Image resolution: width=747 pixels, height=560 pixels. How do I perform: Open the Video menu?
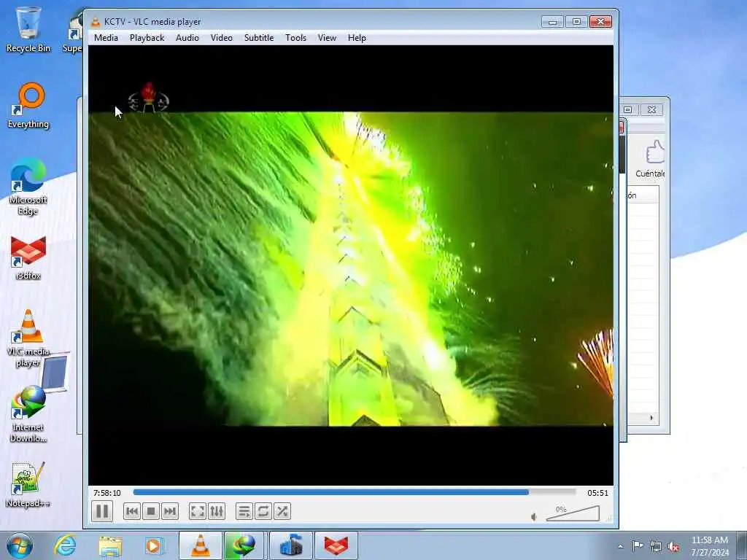(222, 38)
